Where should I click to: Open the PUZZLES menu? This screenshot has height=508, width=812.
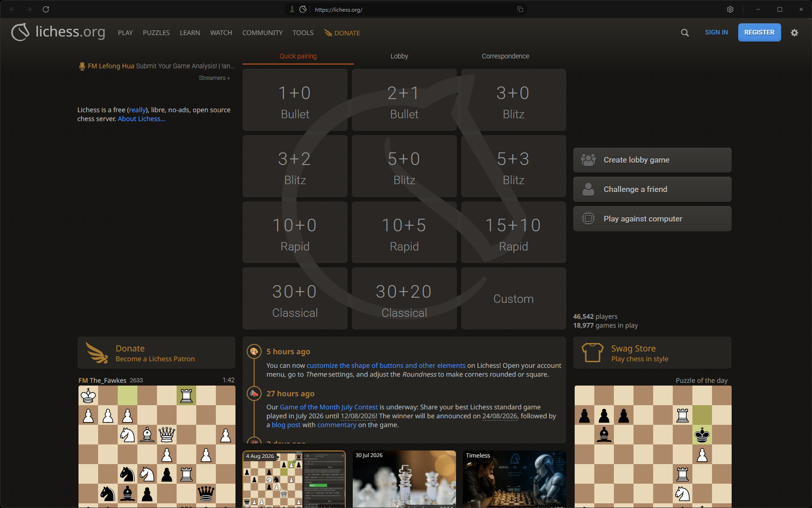click(x=156, y=33)
